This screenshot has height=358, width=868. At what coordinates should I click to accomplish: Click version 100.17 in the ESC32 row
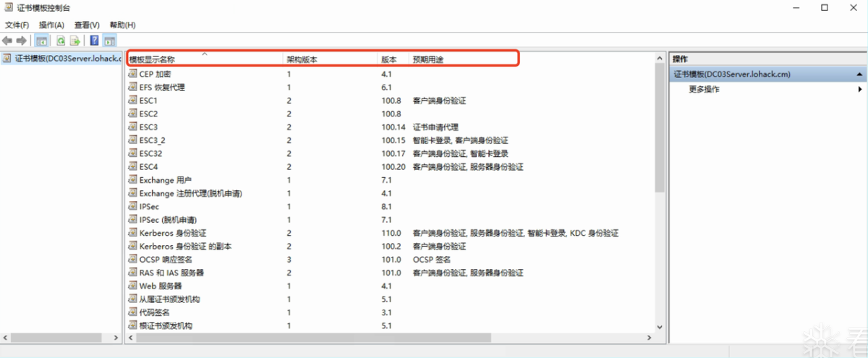coord(393,153)
